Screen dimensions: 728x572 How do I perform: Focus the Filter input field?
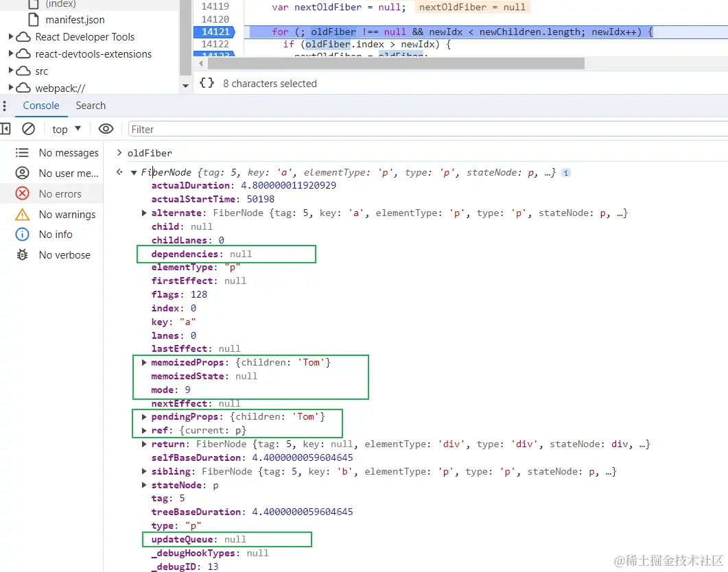[427, 130]
